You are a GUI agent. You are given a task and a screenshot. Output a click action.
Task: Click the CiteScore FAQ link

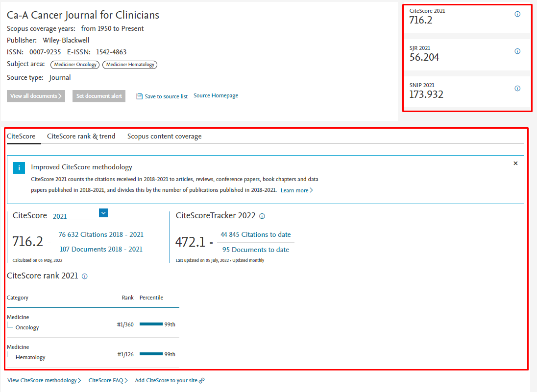[x=106, y=380]
